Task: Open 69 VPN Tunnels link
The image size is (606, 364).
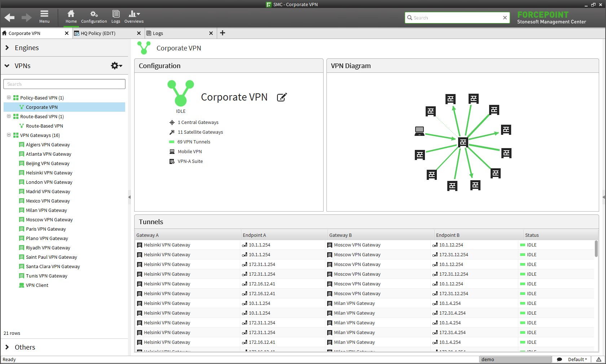Action: pyautogui.click(x=194, y=142)
